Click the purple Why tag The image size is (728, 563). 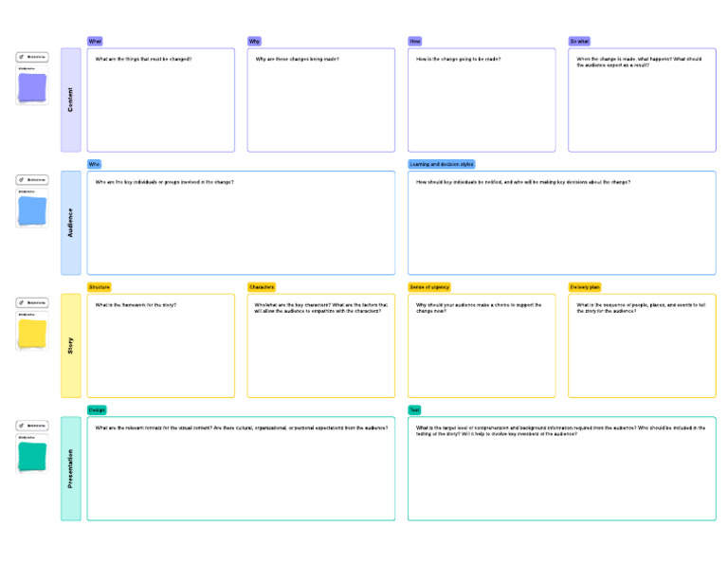(x=254, y=42)
